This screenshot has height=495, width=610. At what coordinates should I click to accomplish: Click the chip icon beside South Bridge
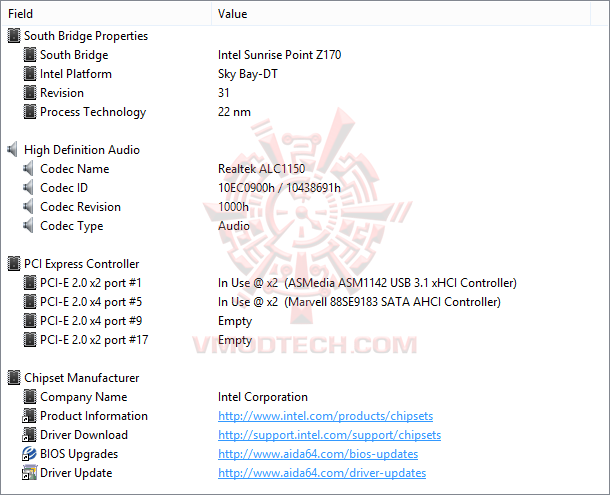[30, 55]
